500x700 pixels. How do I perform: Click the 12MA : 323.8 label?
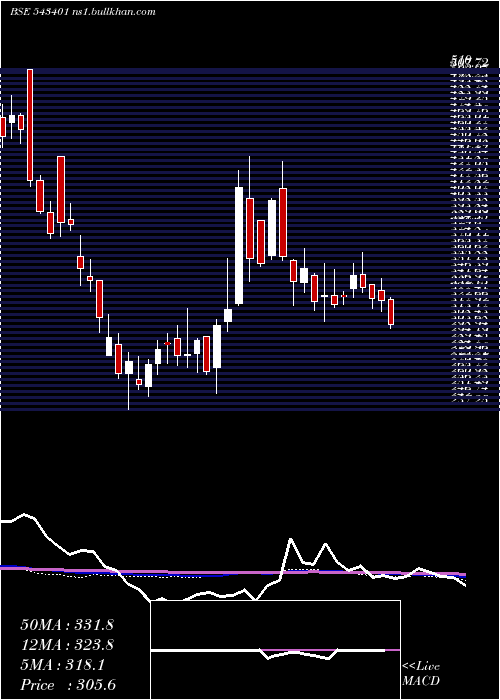tap(67, 645)
